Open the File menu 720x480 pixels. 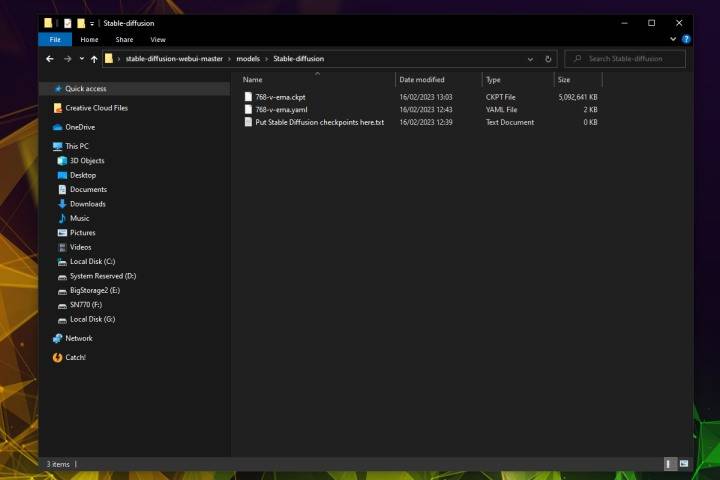point(54,40)
